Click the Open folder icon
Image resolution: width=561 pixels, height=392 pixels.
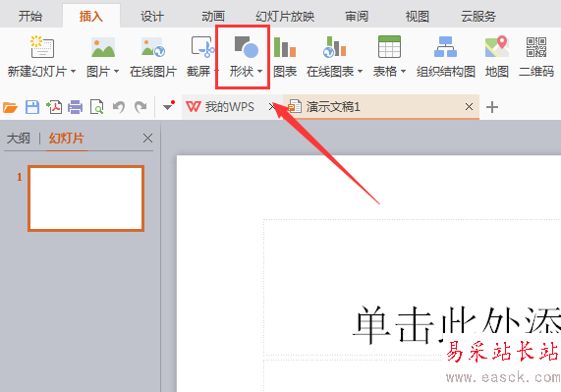pyautogui.click(x=11, y=107)
